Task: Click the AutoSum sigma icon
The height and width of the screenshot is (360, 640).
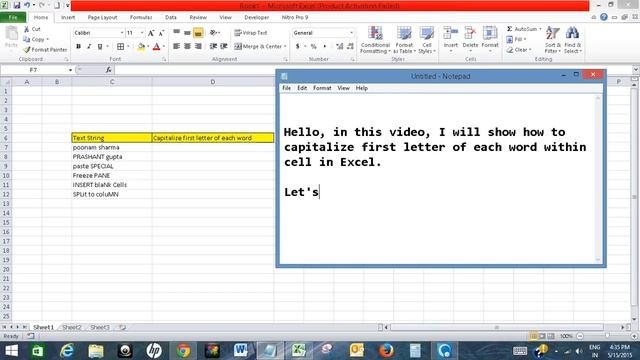Action: coord(509,29)
